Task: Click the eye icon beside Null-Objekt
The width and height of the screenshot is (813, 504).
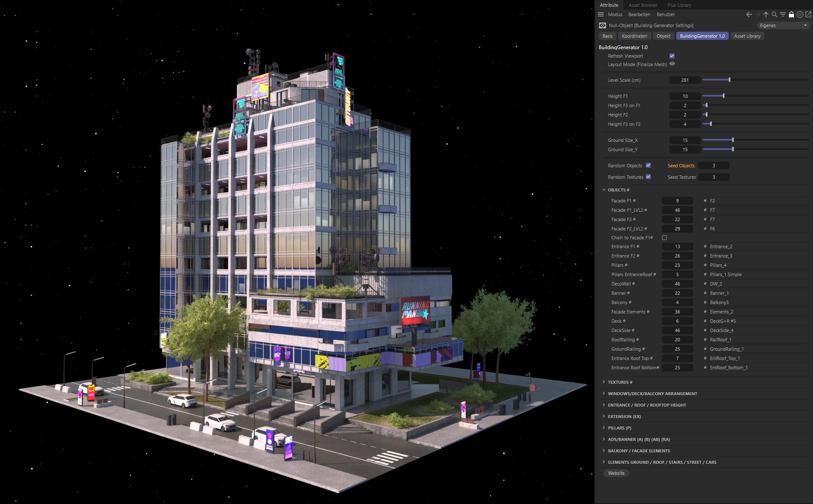Action: 602,25
